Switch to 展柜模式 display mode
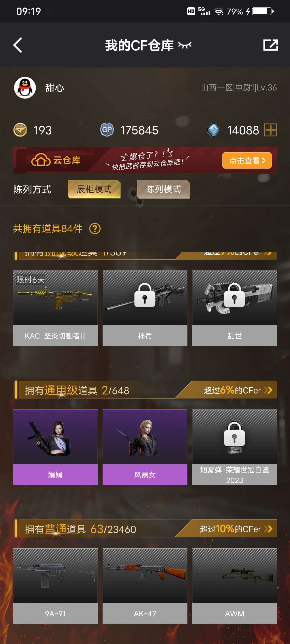Image resolution: width=290 pixels, height=644 pixels. 94,189
